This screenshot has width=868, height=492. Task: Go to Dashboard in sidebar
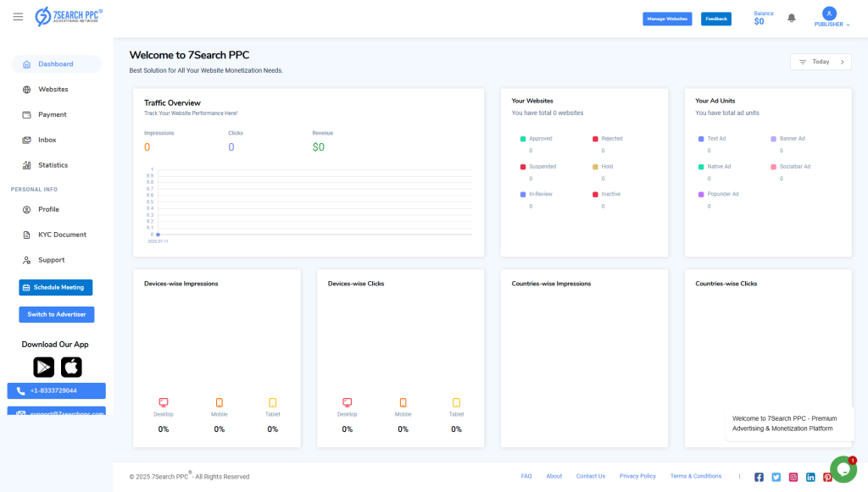(x=57, y=64)
